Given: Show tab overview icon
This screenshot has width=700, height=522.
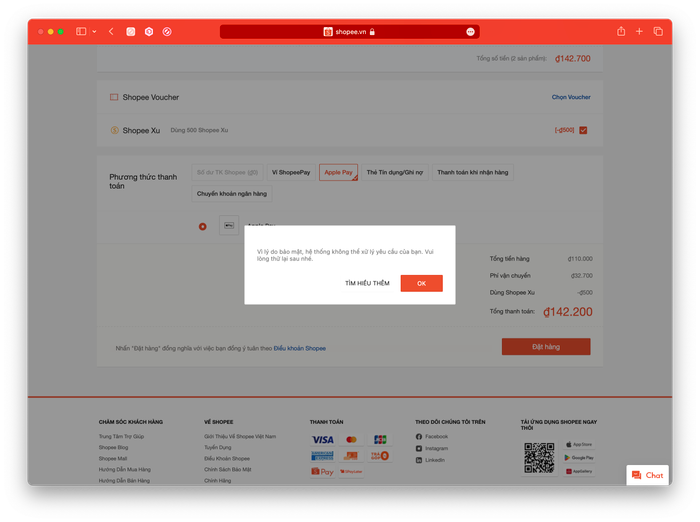Looking at the screenshot, I should (x=658, y=31).
